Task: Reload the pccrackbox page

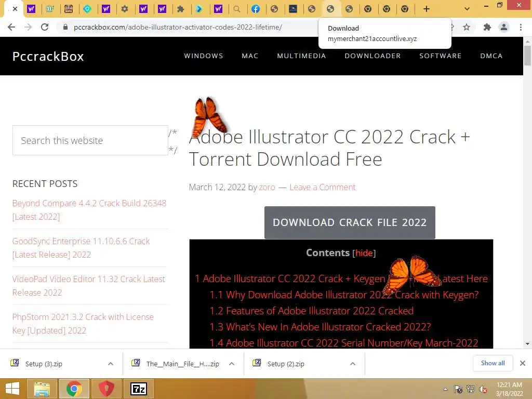Action: pos(45,27)
